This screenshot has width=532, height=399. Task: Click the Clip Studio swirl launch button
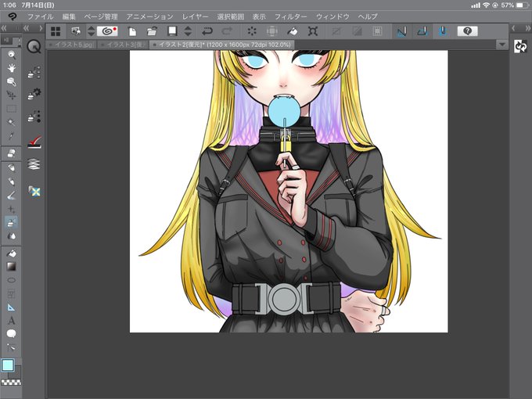point(107,31)
